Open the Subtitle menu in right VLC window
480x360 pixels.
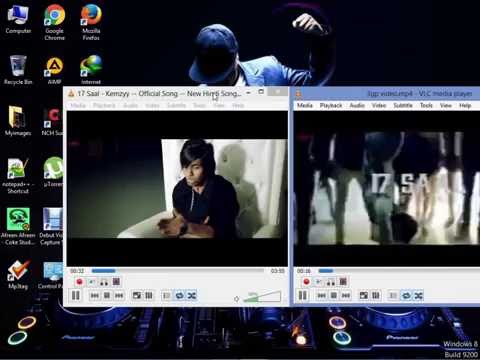403,105
